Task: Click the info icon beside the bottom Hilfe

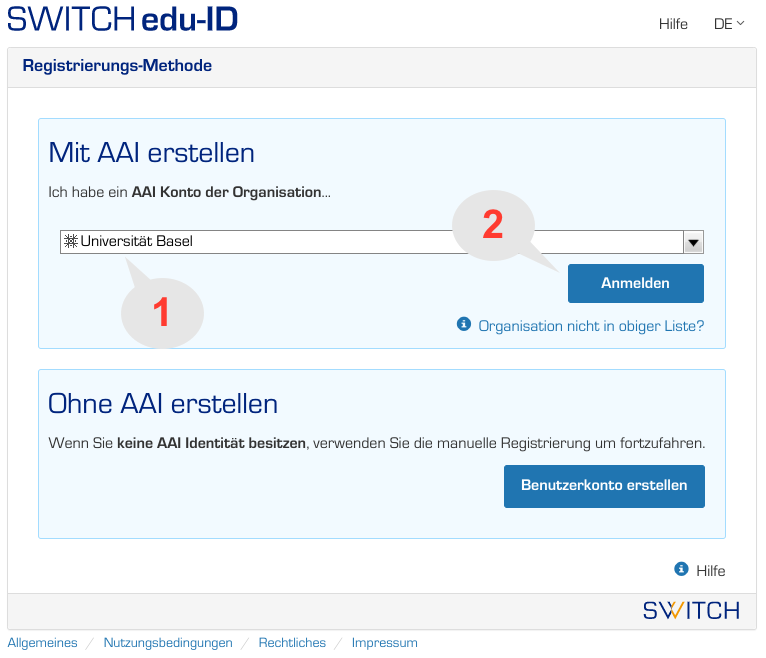Action: click(x=681, y=569)
